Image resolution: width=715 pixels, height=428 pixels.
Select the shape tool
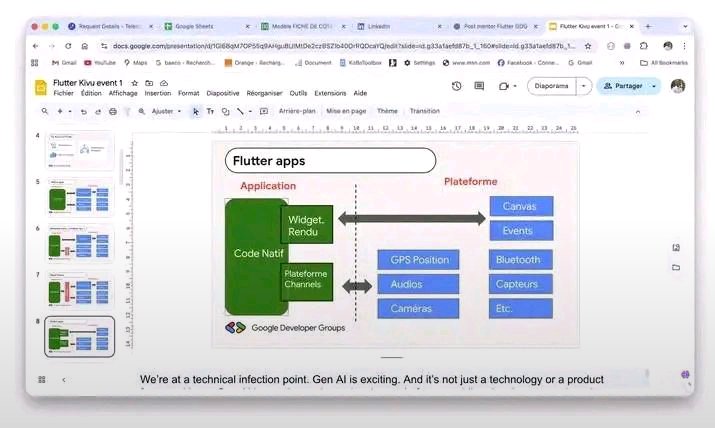tap(226, 111)
